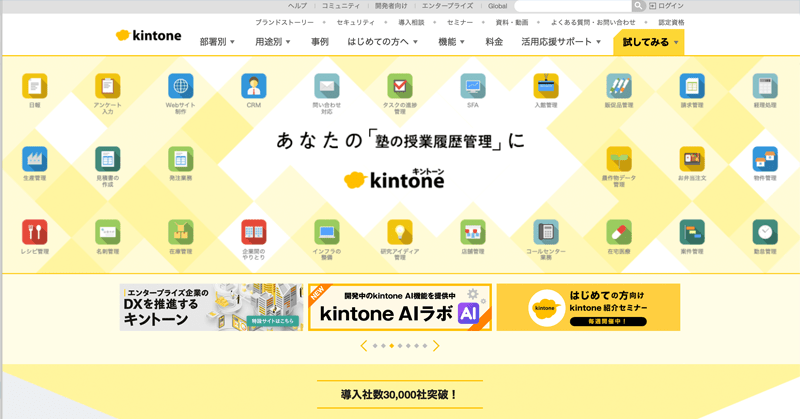The image size is (800, 419).
Task: Open the 農作物データ管理 sprout icon
Action: point(619,159)
